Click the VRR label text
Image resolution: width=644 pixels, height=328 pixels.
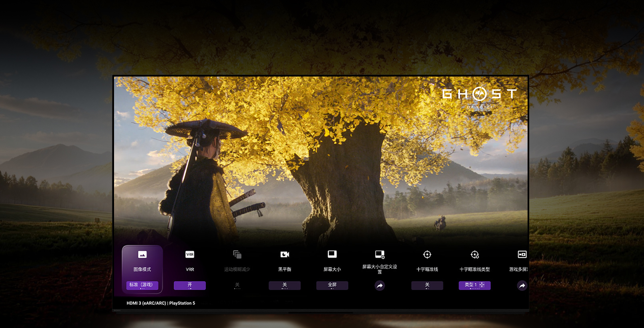point(190,269)
